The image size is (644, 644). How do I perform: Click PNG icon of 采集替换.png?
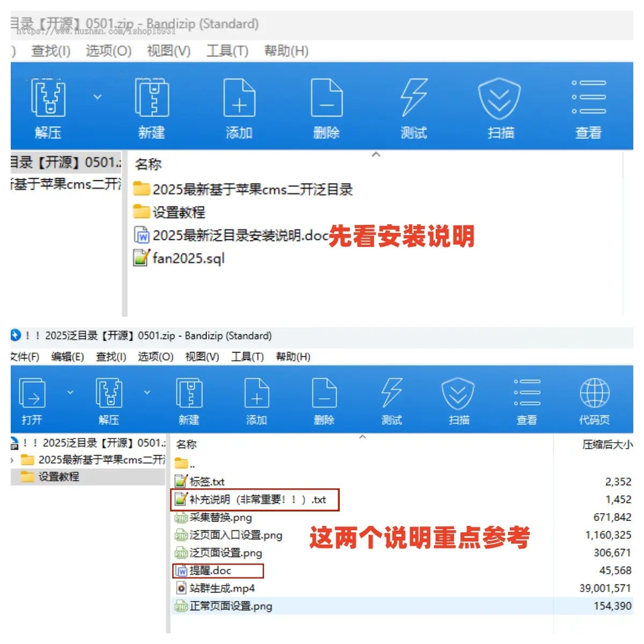pyautogui.click(x=181, y=517)
